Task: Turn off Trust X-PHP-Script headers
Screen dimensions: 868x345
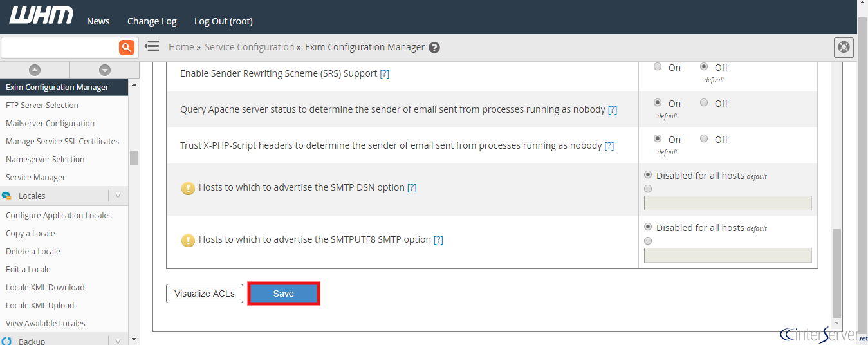Action: [x=704, y=138]
